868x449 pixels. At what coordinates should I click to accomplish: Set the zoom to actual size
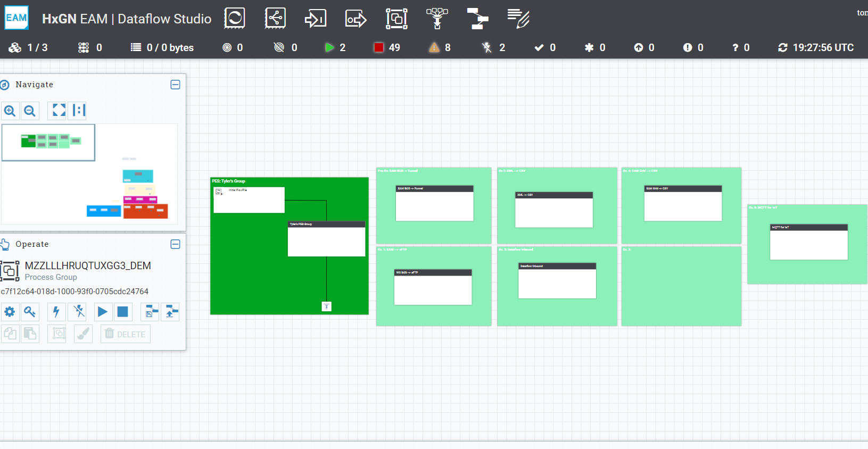pyautogui.click(x=77, y=111)
